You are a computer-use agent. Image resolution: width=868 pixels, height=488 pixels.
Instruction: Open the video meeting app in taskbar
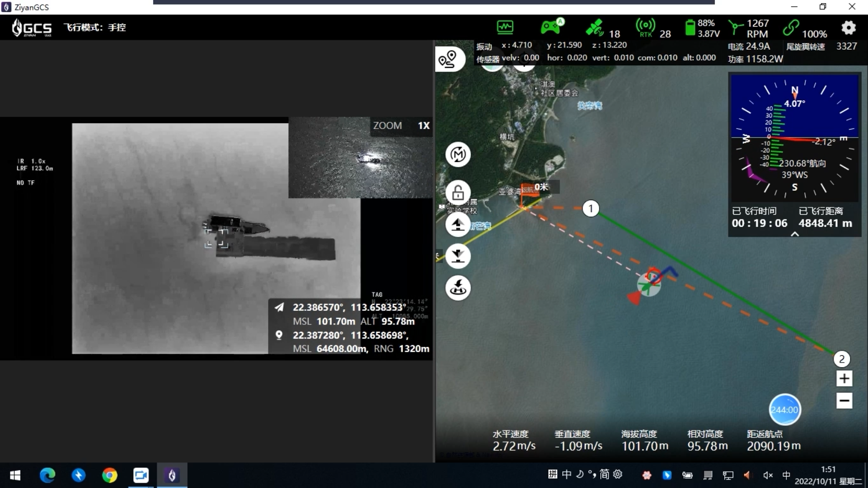(x=141, y=475)
